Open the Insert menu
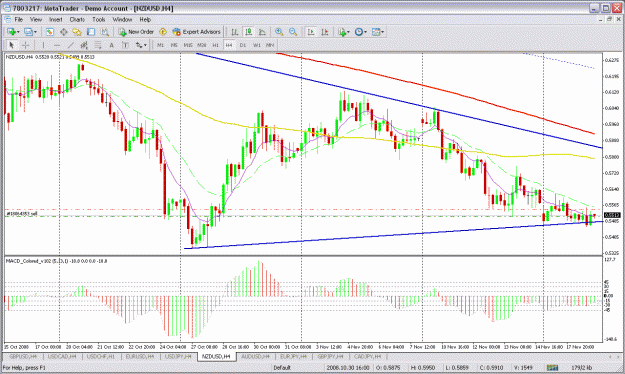The width and height of the screenshot is (625, 374). (56, 19)
